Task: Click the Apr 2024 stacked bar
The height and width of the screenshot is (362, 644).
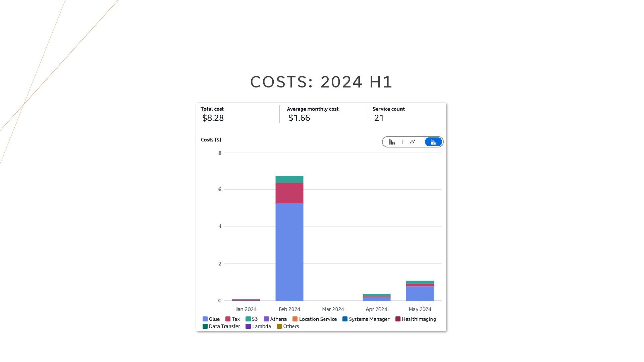Action: point(376,298)
